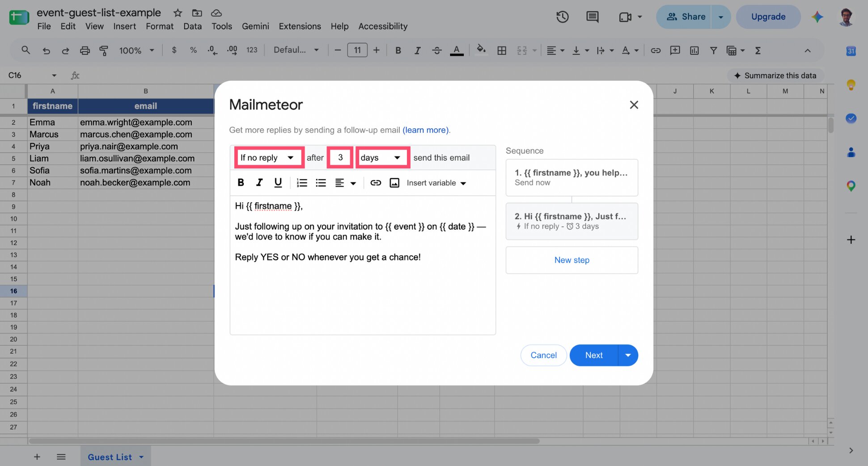Open comments panel icon
This screenshot has width=868, height=466.
593,17
